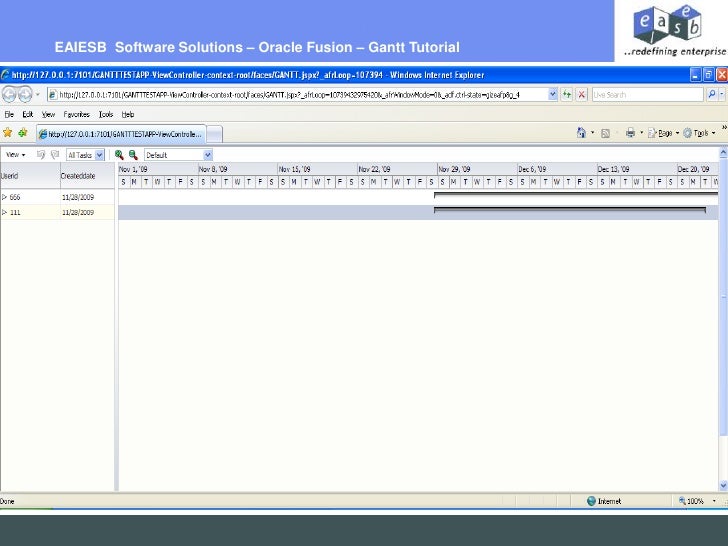Image resolution: width=728 pixels, height=546 pixels.
Task: Click the Createddate column header
Action: [x=87, y=176]
